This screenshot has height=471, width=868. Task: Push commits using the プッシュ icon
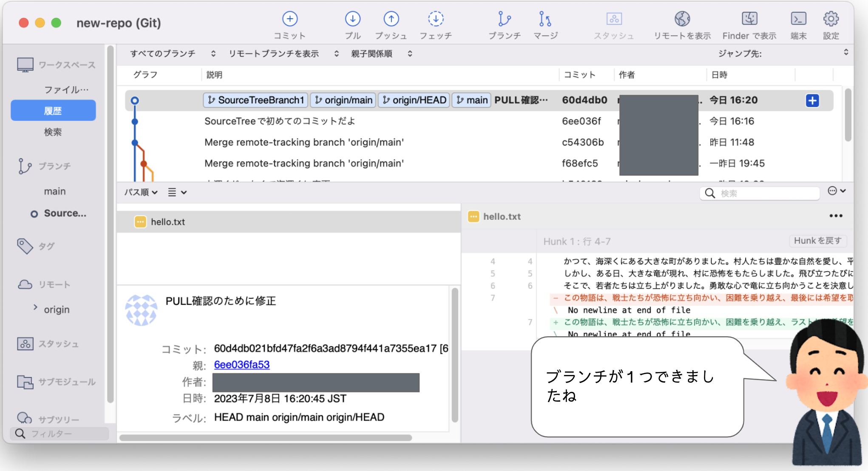(391, 23)
